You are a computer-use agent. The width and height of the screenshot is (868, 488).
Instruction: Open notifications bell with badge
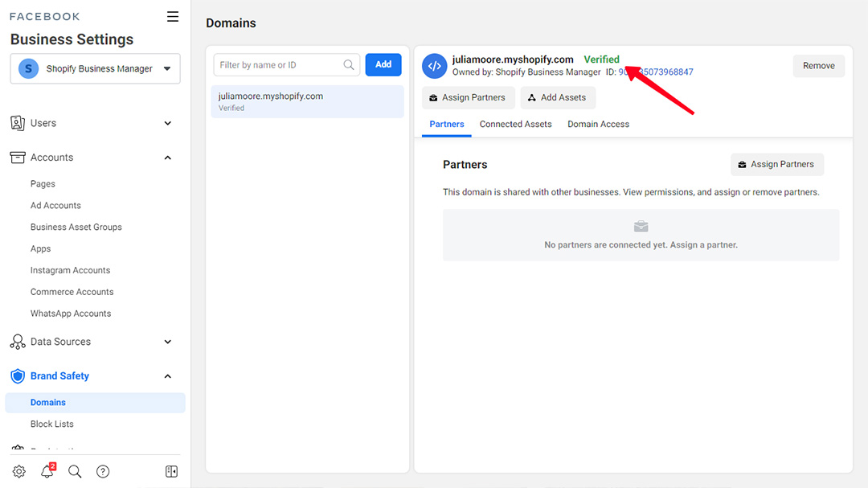tap(47, 470)
